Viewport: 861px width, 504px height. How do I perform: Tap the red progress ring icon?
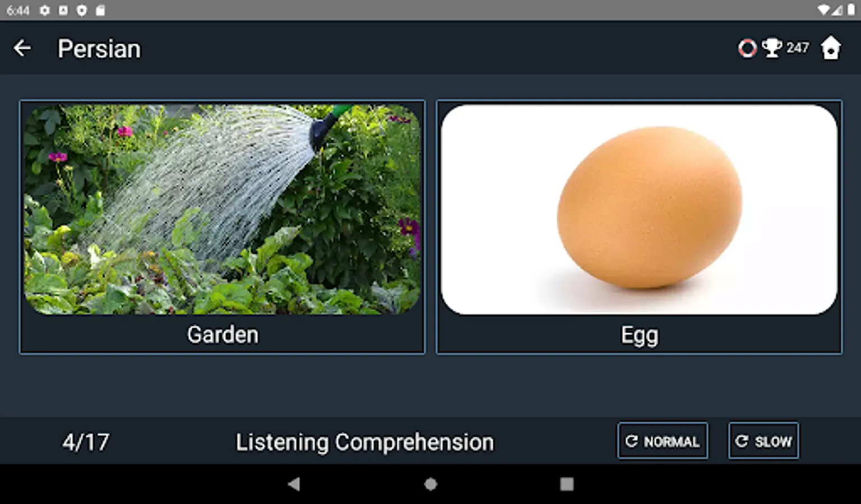tap(747, 48)
